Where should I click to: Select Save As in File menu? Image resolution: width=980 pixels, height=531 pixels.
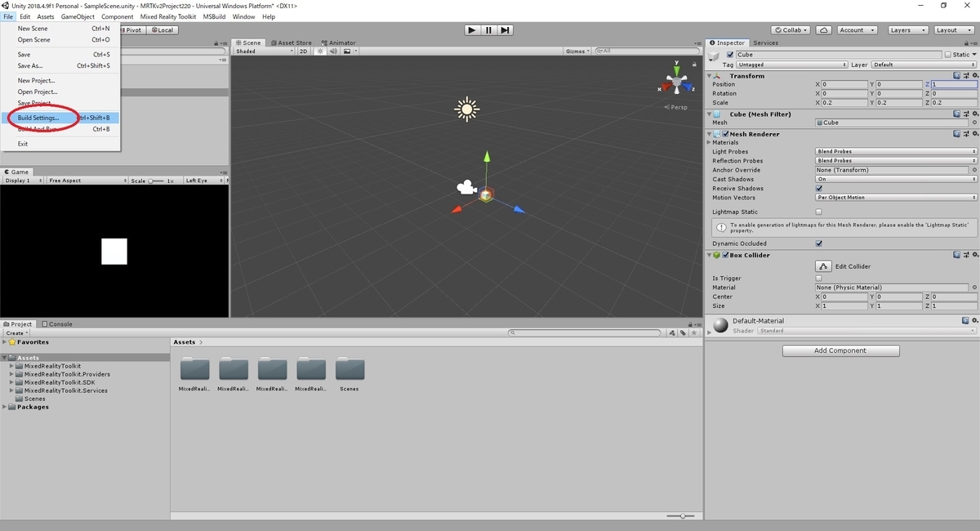click(x=61, y=66)
